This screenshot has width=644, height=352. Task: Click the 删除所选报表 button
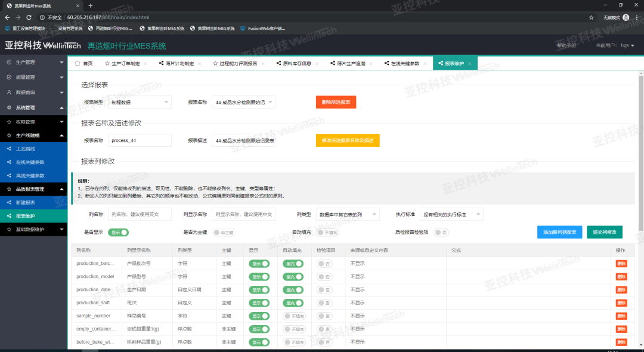[x=336, y=102]
